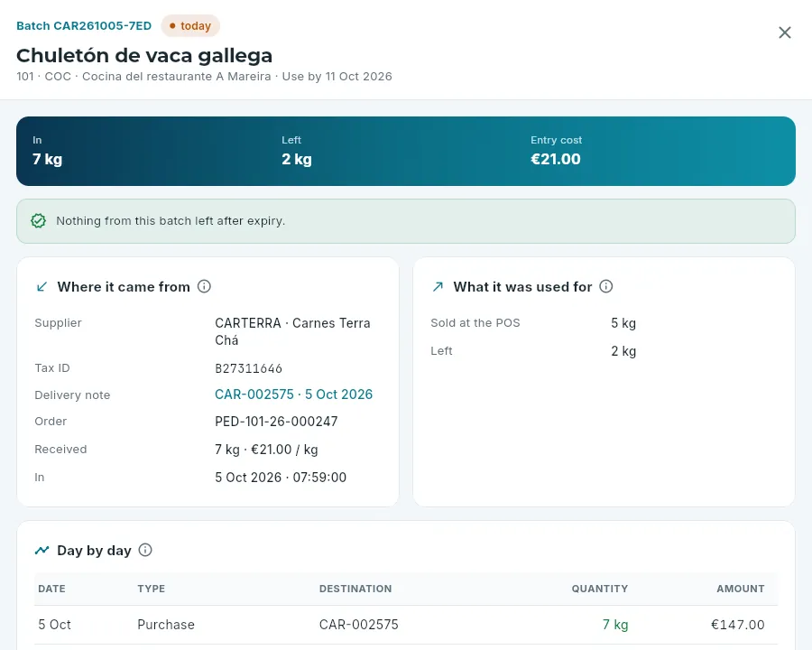Click the Sold at the POS value 5 kg
The height and width of the screenshot is (650, 812).
tap(623, 323)
